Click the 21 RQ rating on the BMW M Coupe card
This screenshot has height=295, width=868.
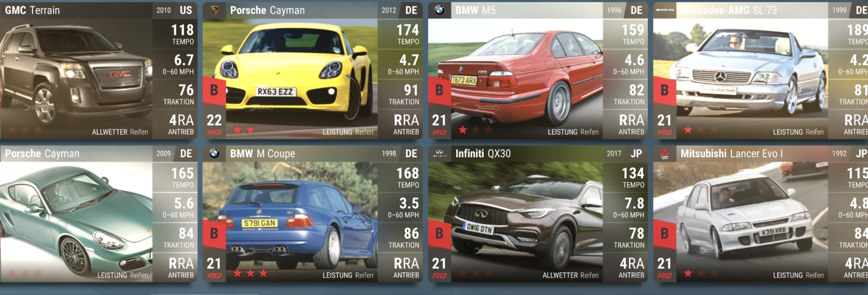214,267
